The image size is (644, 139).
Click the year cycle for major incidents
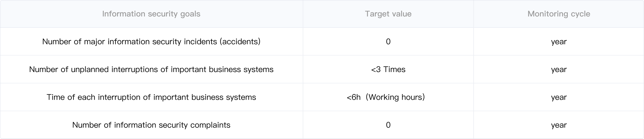point(559,42)
